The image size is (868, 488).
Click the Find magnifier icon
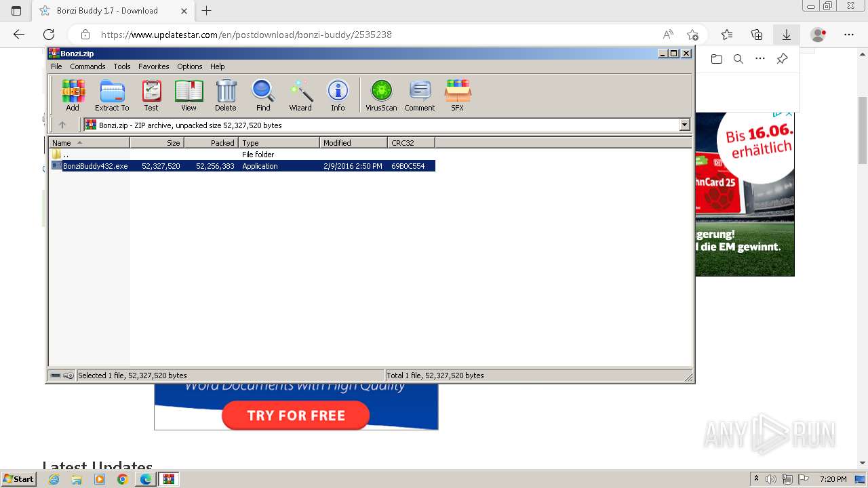click(x=263, y=95)
